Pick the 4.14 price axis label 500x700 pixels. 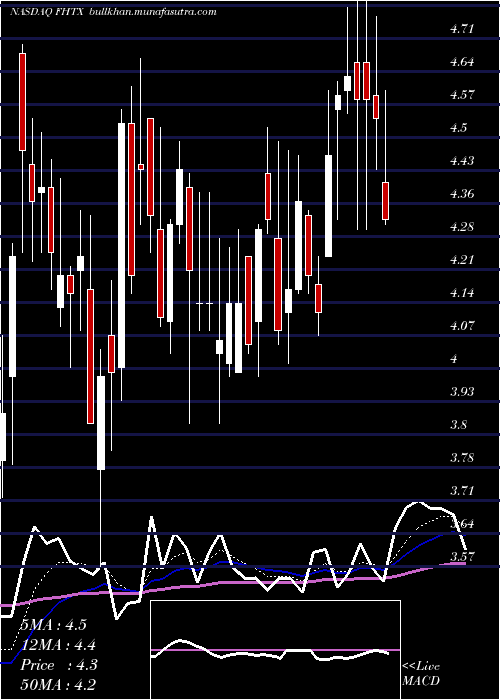point(462,293)
